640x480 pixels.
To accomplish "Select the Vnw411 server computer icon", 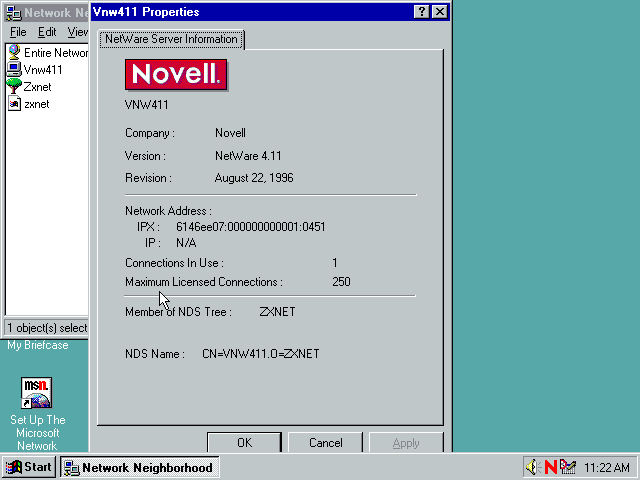I will 14,69.
